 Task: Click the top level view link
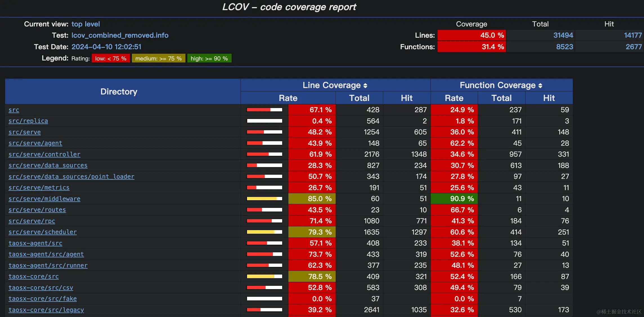(86, 24)
